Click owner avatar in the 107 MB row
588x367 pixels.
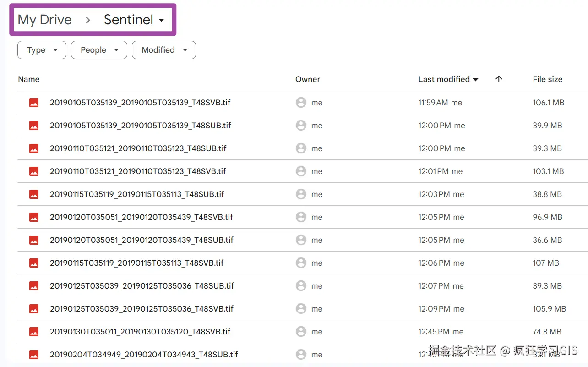click(301, 263)
